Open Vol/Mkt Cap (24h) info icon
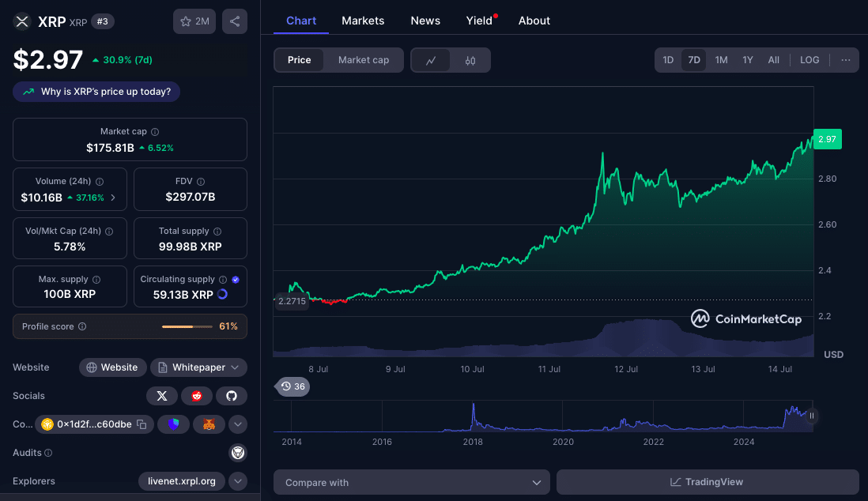Viewport: 868px width, 501px height. click(109, 232)
